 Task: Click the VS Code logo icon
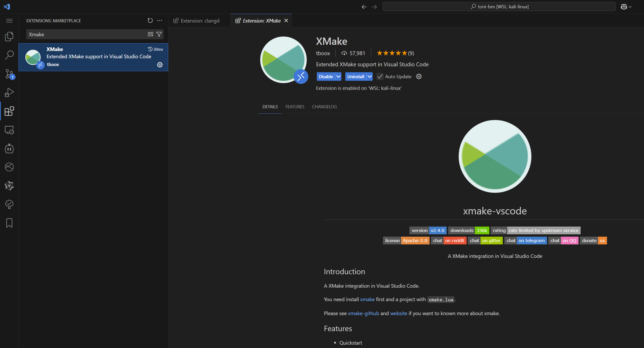[7, 6]
